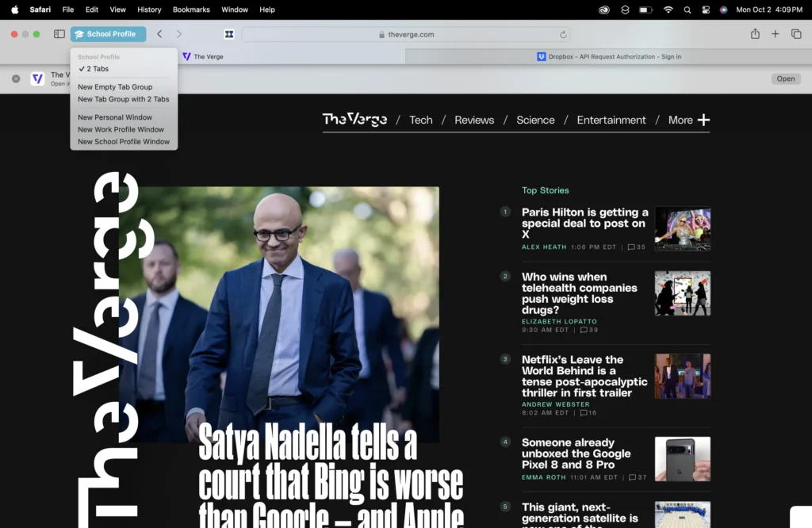
Task: Open Siri from menu bar
Action: coord(723,10)
